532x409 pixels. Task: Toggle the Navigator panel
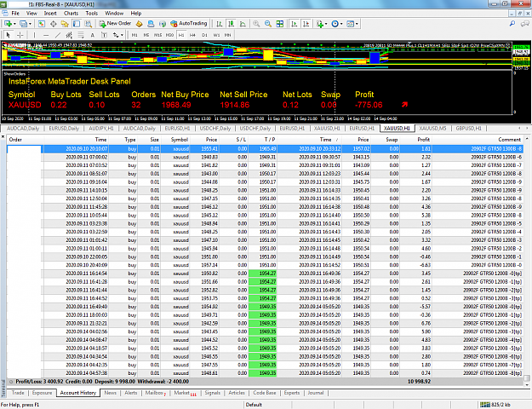pos(65,24)
